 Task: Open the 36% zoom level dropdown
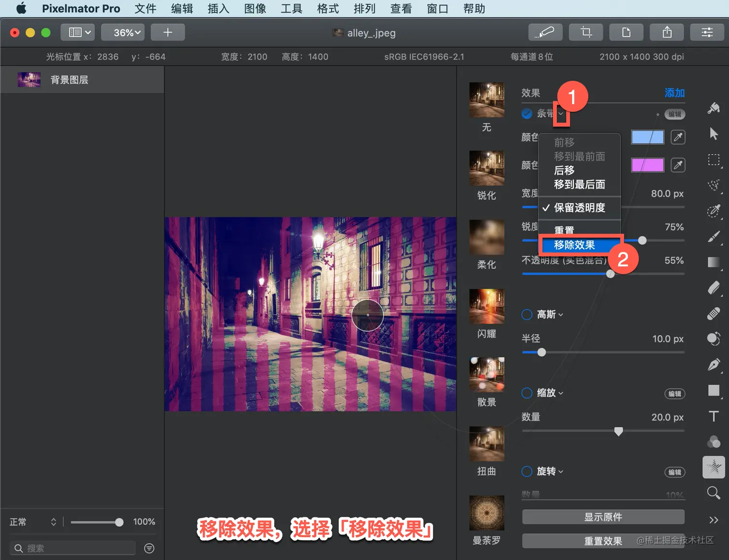click(123, 32)
